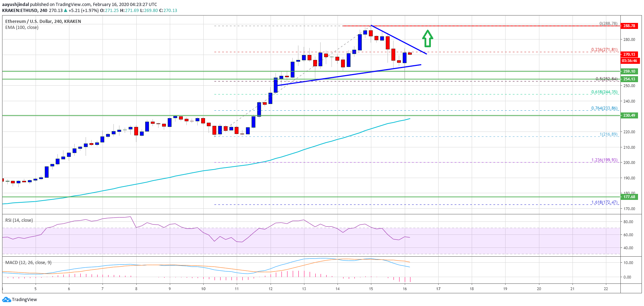Select the Ethereum / U.S. Dollar chart title
The image size is (644, 306).
click(x=43, y=22)
